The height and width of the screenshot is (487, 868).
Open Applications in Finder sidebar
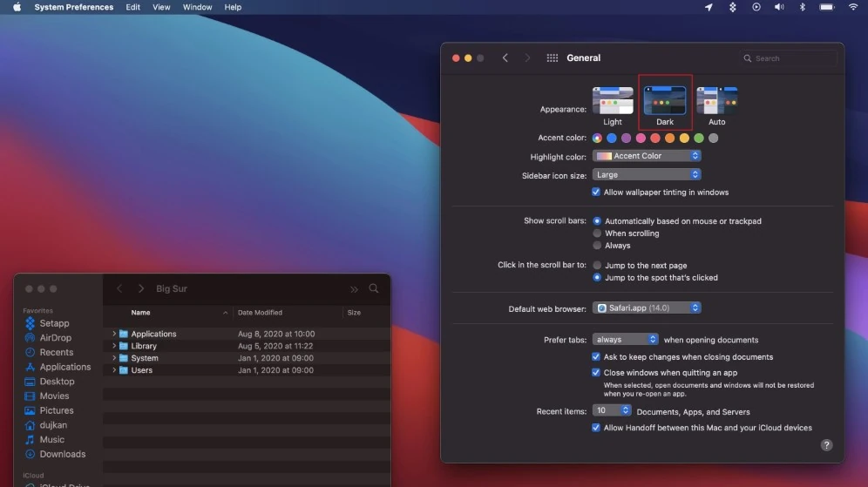(58, 367)
